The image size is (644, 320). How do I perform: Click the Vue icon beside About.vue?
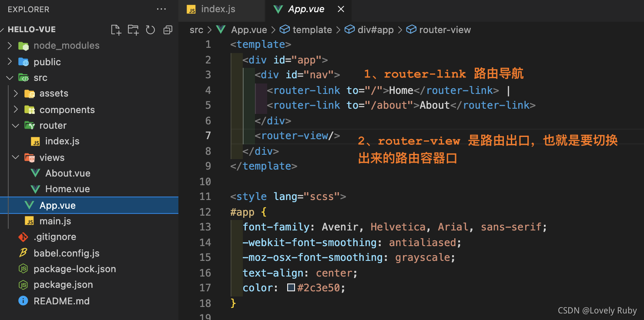pyautogui.click(x=36, y=173)
